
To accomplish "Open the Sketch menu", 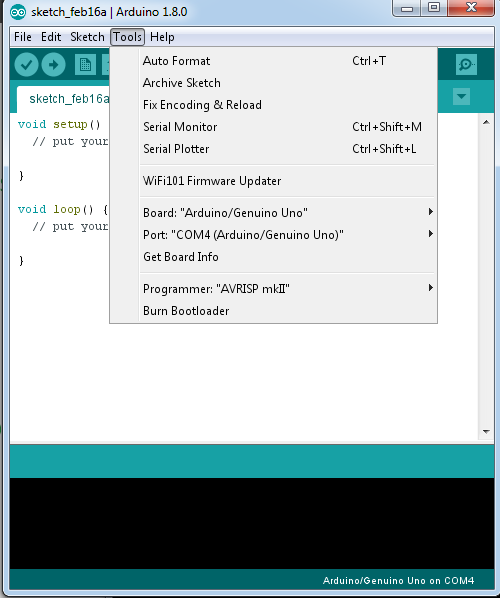I will 87,37.
